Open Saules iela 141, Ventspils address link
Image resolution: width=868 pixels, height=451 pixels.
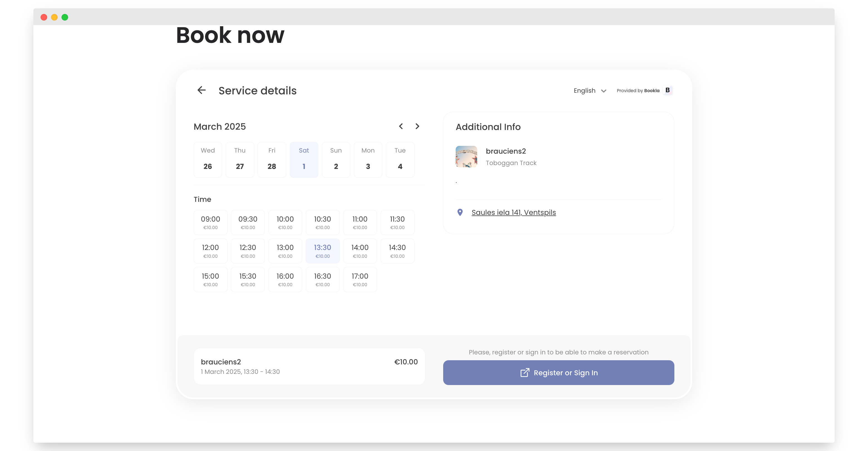513,212
